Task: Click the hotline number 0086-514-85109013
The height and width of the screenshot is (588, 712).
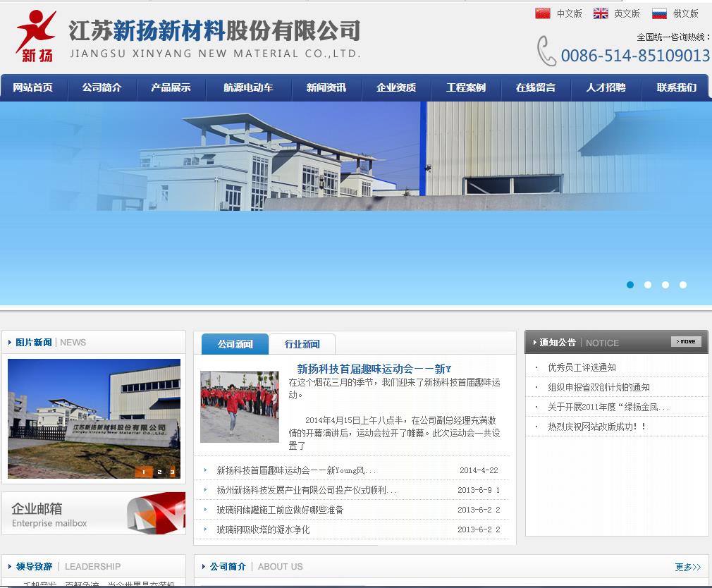Action: (635, 56)
